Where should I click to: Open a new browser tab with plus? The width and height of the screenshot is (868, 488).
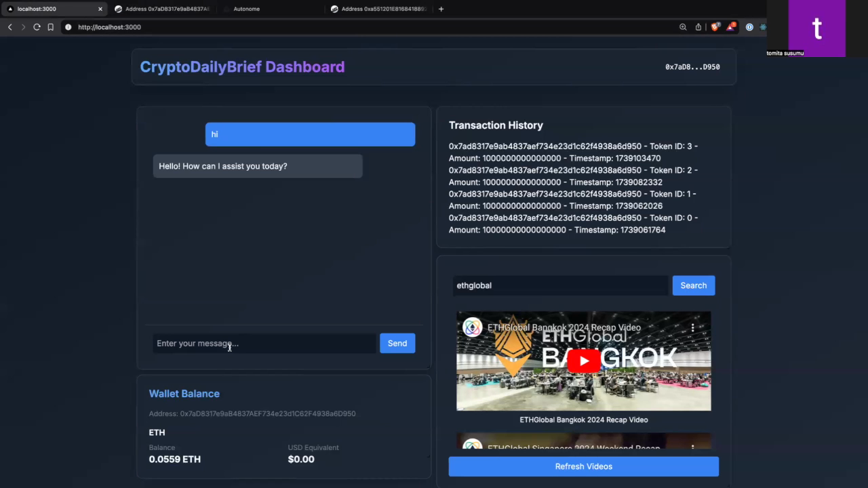click(x=441, y=9)
